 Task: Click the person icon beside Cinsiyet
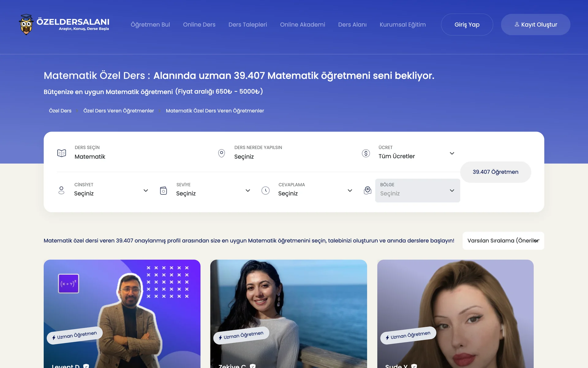point(61,190)
